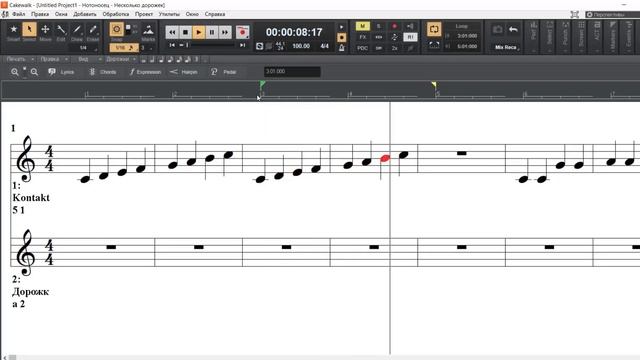Open the Проект menu
Screen dimensions: 640x360
(144, 14)
